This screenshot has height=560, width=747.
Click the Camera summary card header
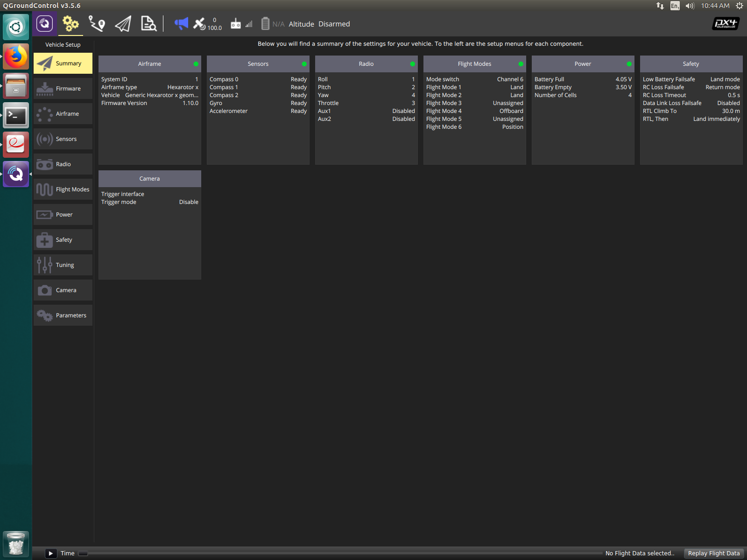coord(150,179)
